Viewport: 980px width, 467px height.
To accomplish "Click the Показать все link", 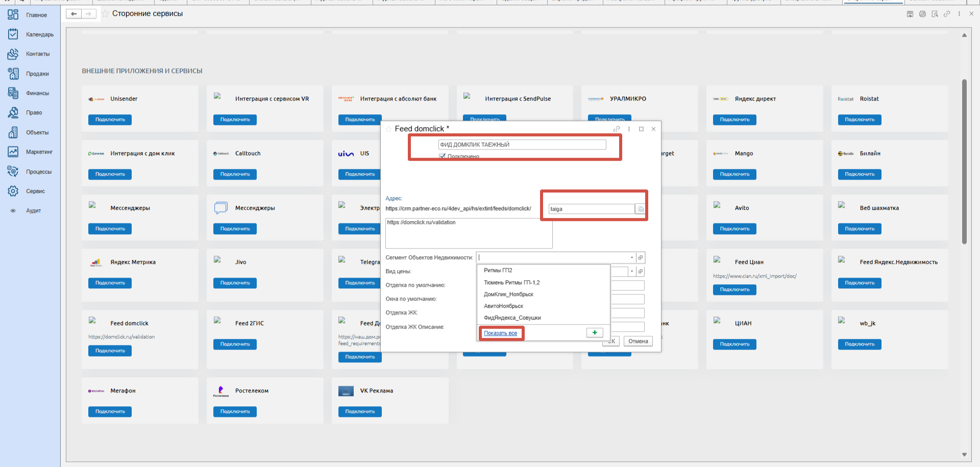I will [x=500, y=333].
